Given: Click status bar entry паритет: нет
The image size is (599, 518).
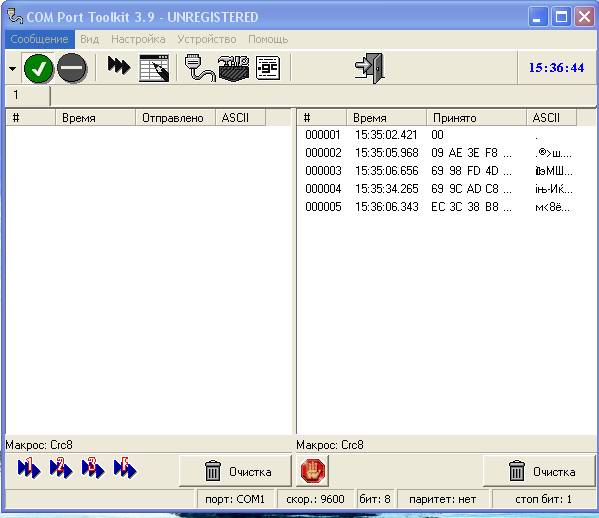Looking at the screenshot, I should [442, 499].
